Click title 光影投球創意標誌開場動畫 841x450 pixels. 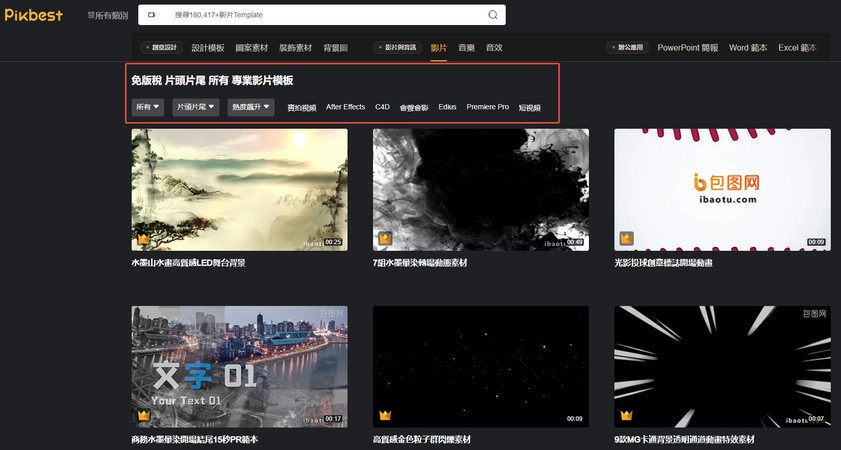663,263
